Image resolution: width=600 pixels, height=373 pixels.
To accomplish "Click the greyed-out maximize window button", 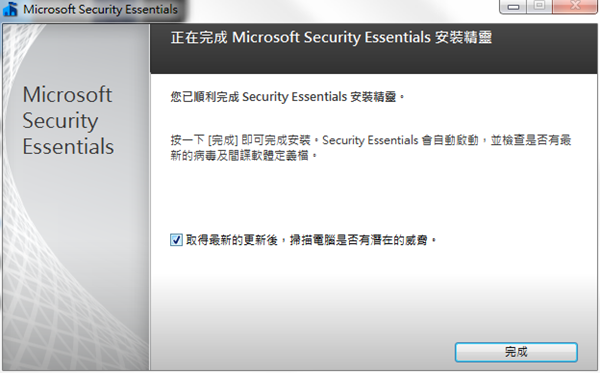I will [x=540, y=6].
